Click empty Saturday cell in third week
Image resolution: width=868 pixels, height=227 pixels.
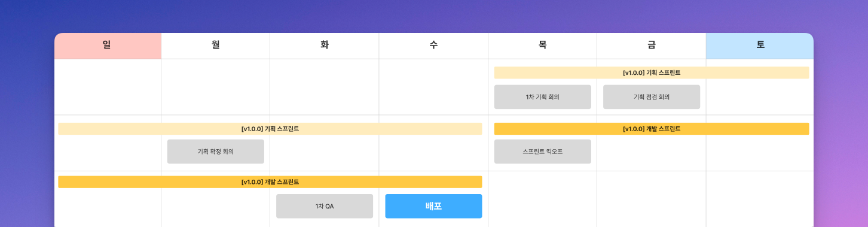click(x=760, y=199)
